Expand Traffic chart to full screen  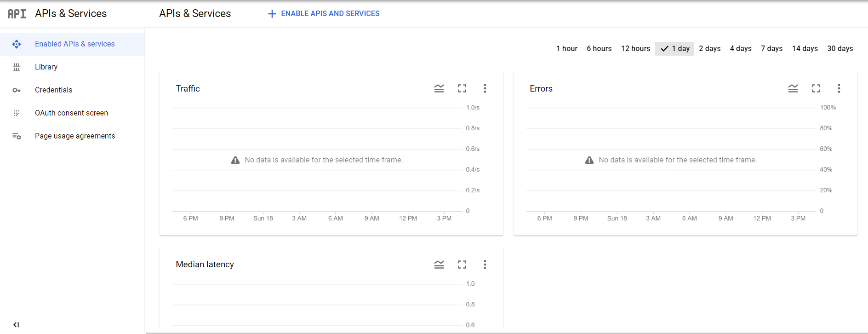point(462,88)
